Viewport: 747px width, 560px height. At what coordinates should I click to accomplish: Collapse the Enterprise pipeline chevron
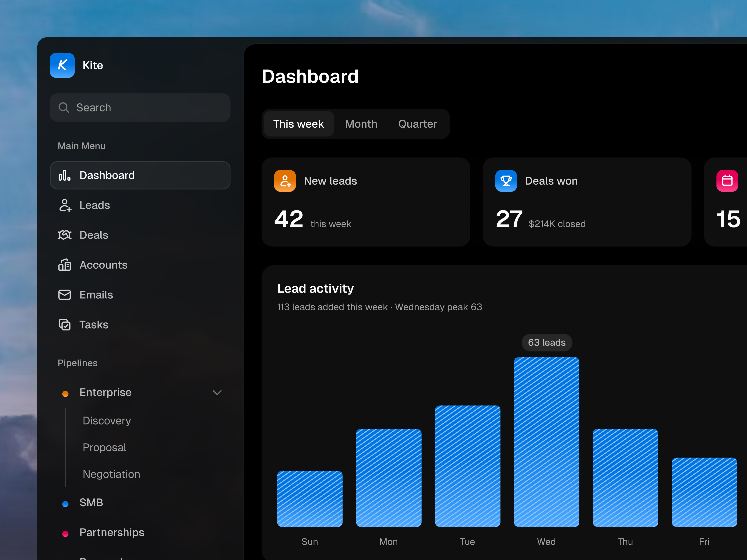(x=217, y=392)
